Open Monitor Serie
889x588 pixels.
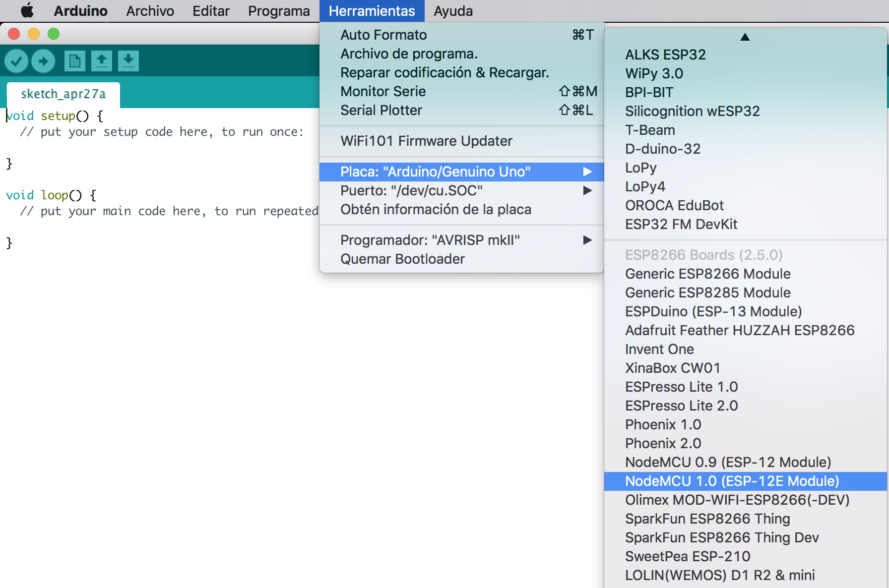461,91
